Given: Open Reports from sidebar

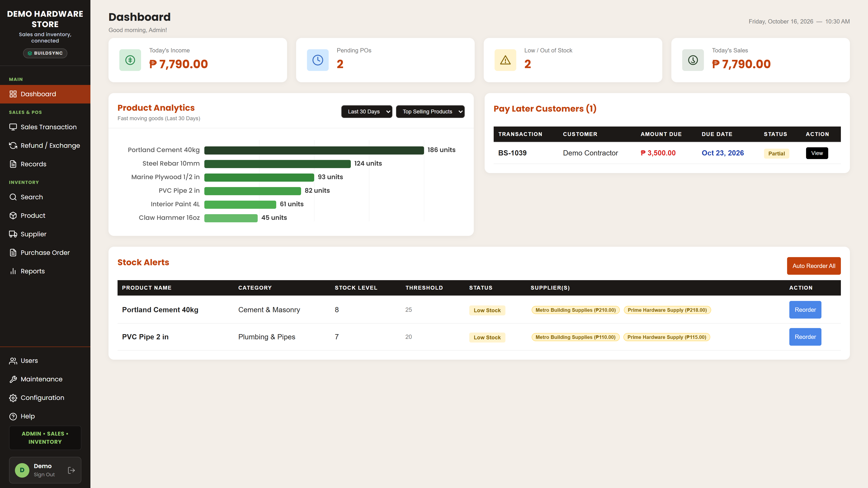Looking at the screenshot, I should click(45, 271).
